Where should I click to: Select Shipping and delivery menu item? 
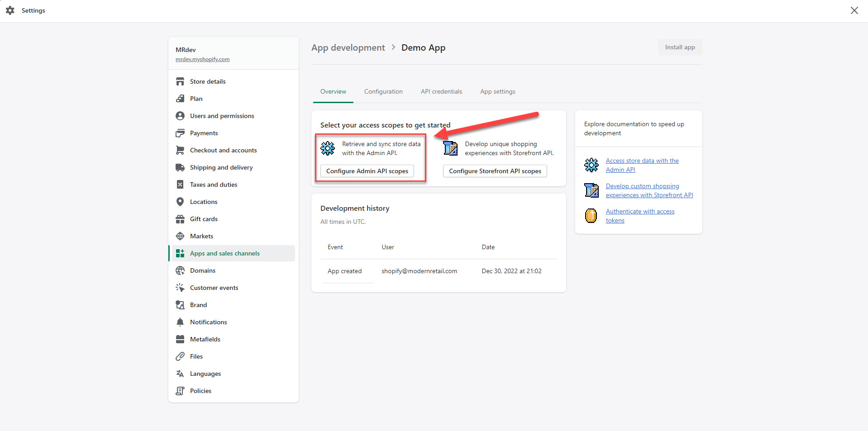click(x=234, y=167)
